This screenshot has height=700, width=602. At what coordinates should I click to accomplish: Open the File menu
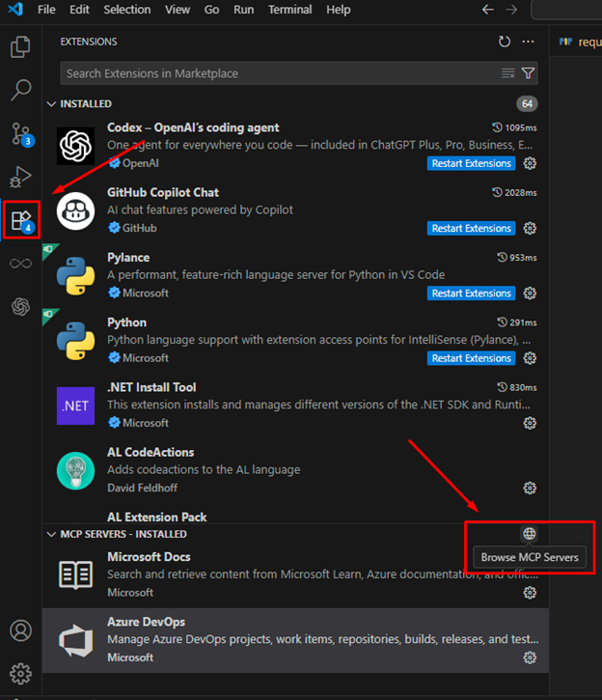[x=46, y=10]
